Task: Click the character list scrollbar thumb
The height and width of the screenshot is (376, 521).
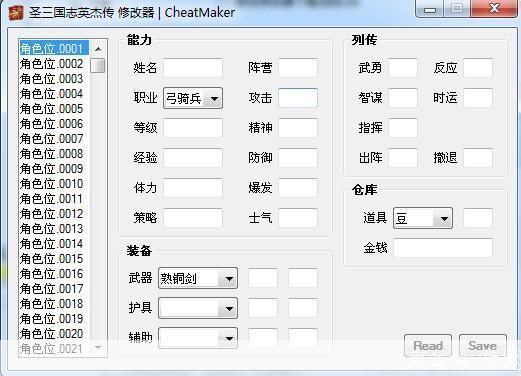Action: [98, 65]
